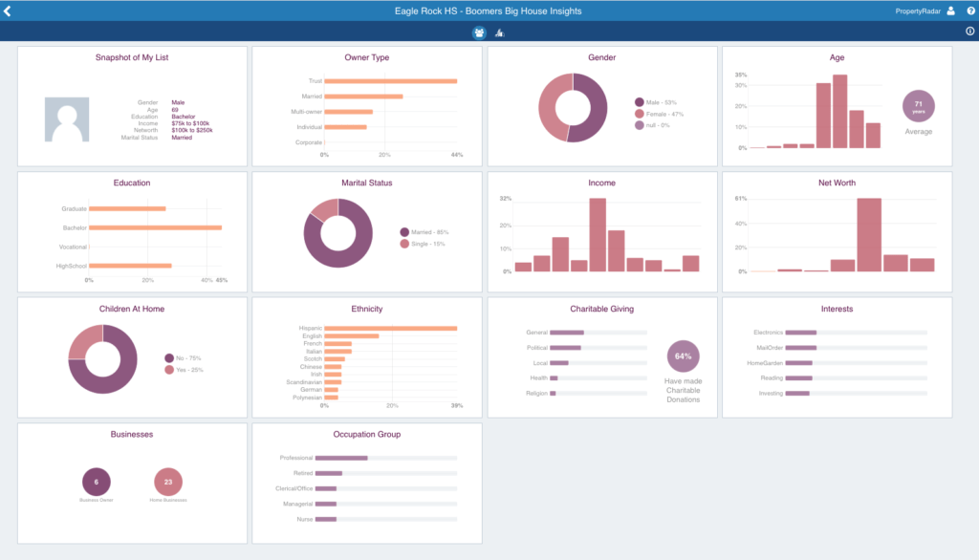Click the Eagle Rock HS page title
Screen dimensions: 979x560
[x=489, y=11]
